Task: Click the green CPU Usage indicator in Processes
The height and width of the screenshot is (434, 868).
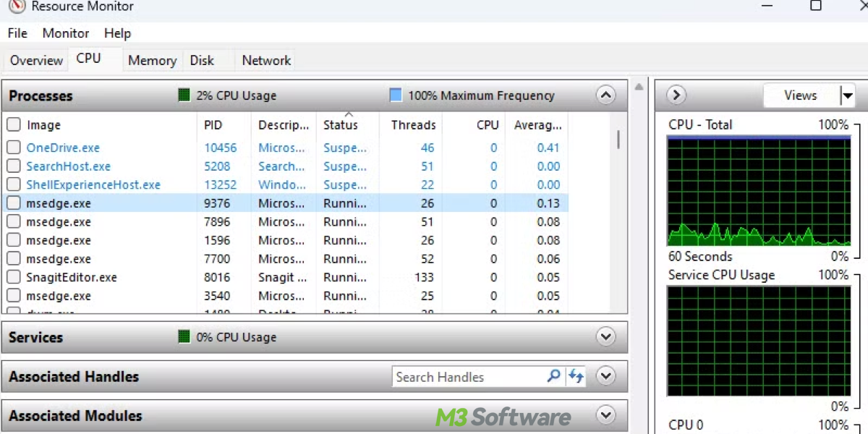Action: [184, 95]
